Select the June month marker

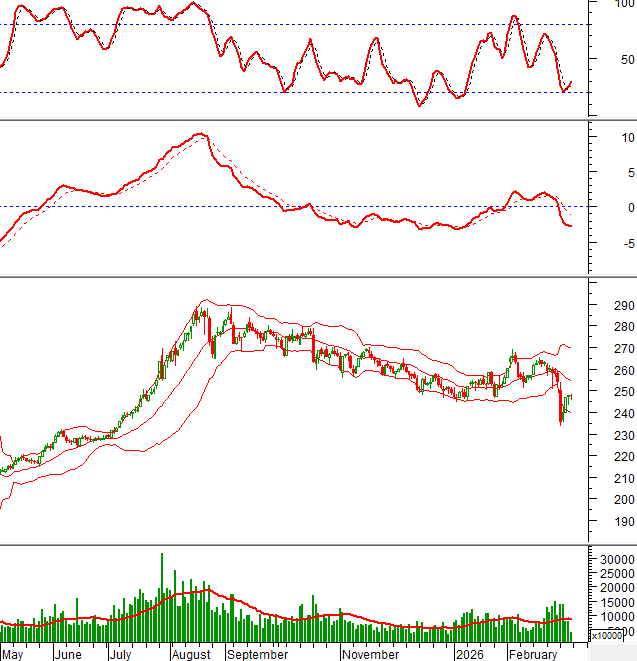point(68,654)
